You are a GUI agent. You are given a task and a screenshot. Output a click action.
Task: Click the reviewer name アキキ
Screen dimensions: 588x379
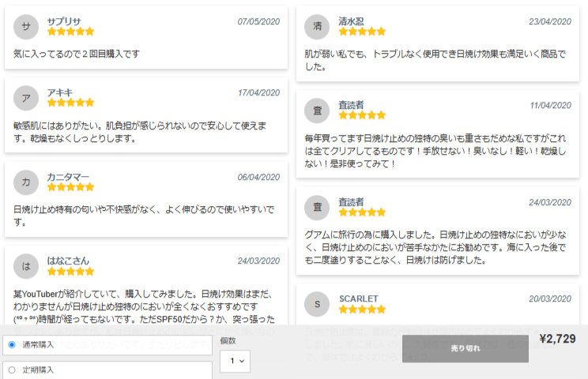[60, 92]
